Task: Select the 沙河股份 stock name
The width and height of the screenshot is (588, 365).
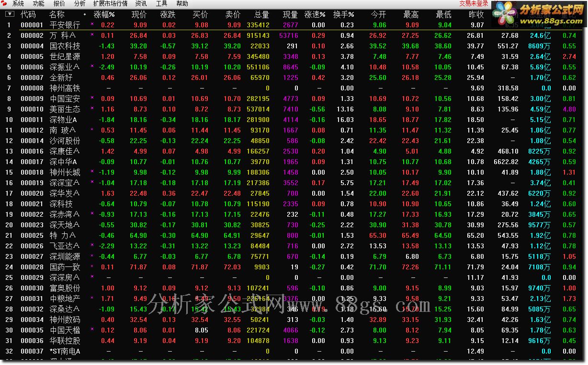Action: pyautogui.click(x=65, y=141)
